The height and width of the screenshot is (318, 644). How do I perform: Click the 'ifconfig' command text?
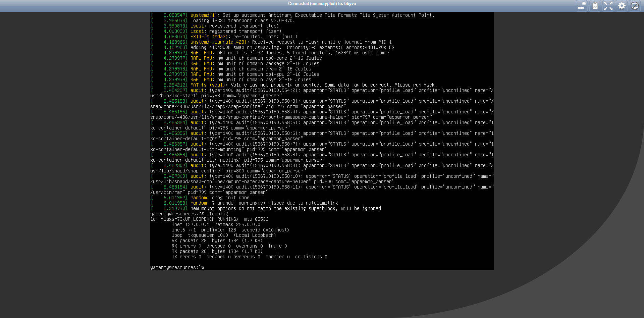pyautogui.click(x=217, y=214)
